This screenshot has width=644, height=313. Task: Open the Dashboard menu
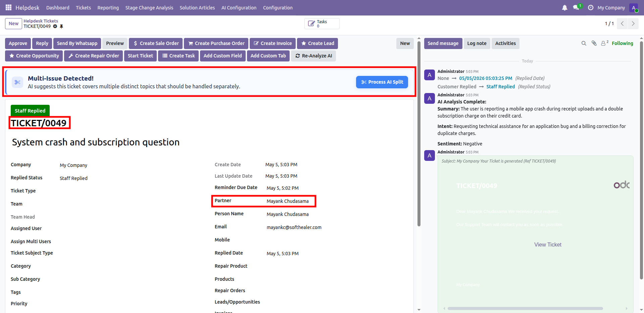(58, 7)
